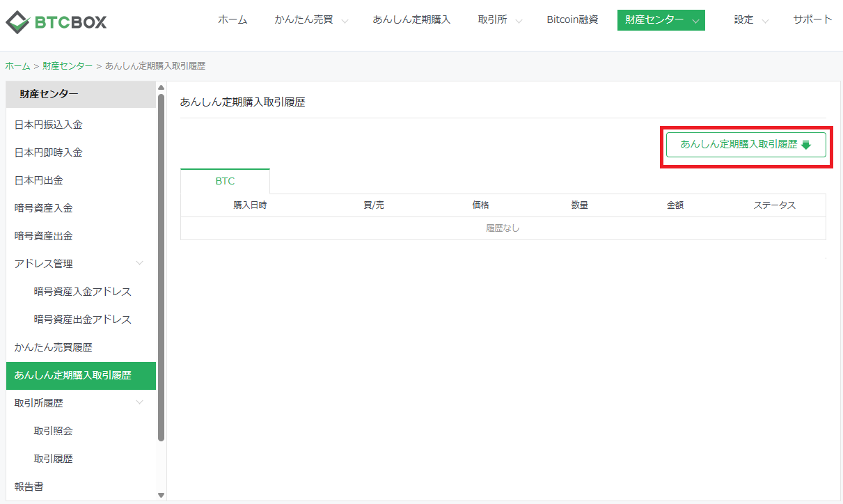The image size is (843, 504).
Task: Select 日本円出金 in sidebar
Action: [81, 180]
